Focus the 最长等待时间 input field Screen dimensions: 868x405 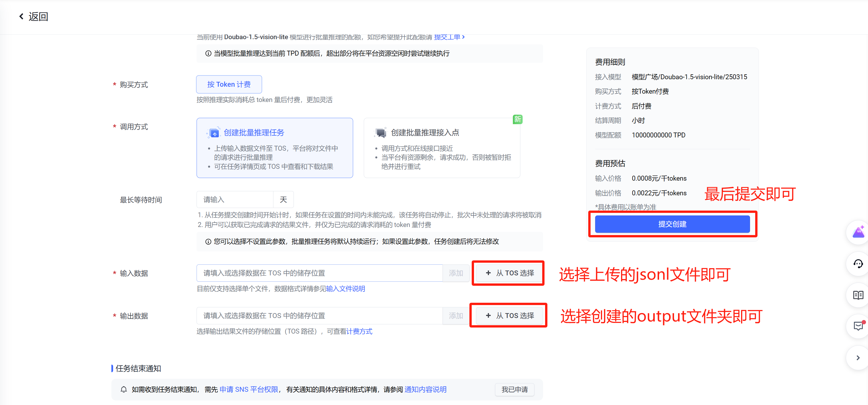pos(235,200)
